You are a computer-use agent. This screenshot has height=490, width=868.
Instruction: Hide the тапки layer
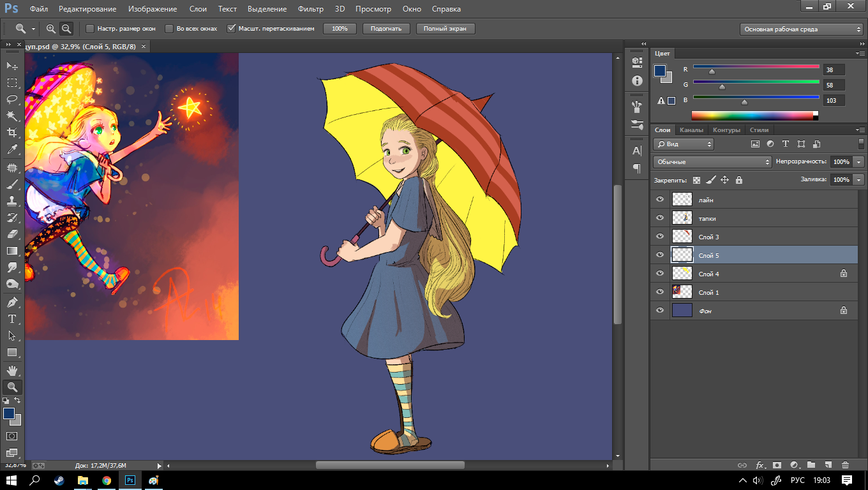(x=660, y=218)
